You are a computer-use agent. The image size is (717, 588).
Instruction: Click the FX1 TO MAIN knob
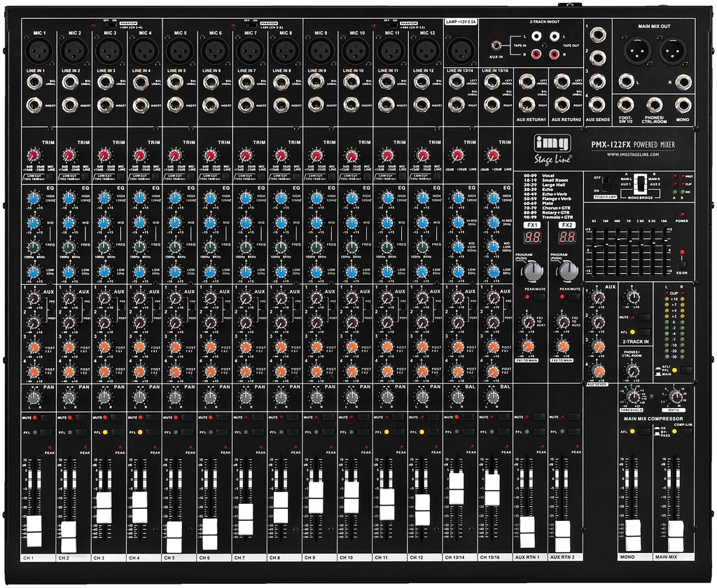point(527,346)
